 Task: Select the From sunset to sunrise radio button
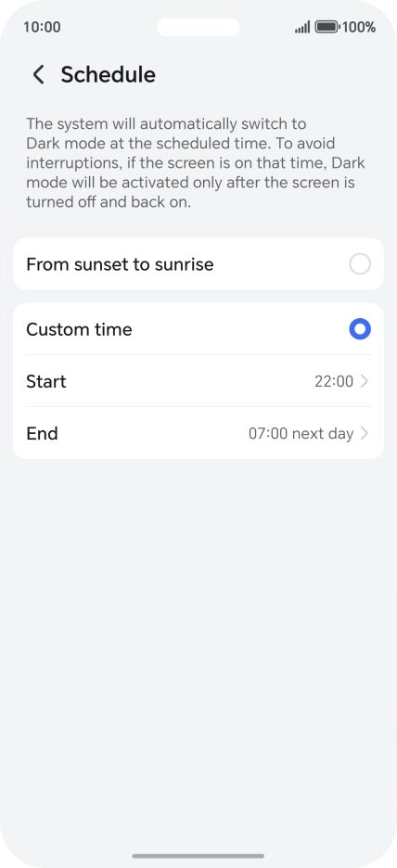coord(360,264)
